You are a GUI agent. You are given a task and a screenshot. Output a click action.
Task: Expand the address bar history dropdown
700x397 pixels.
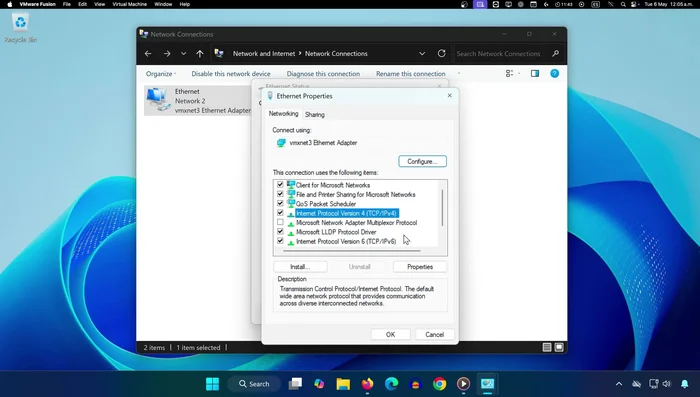pos(422,54)
